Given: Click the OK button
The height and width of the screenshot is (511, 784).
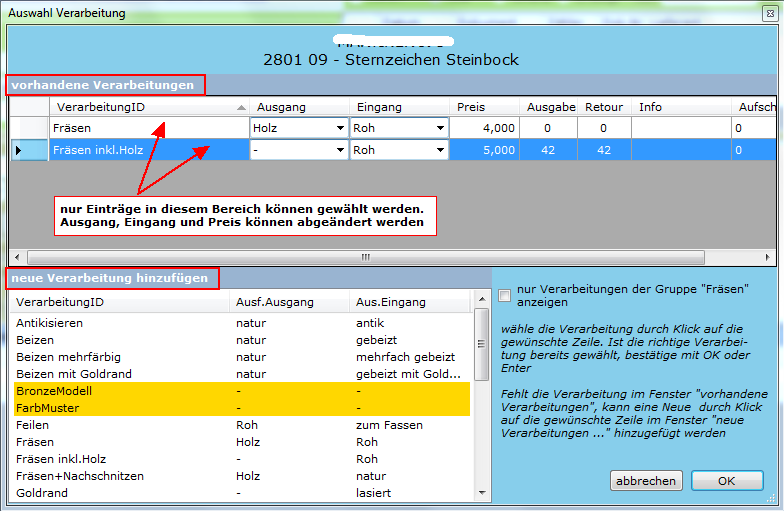Looking at the screenshot, I should coord(727,481).
